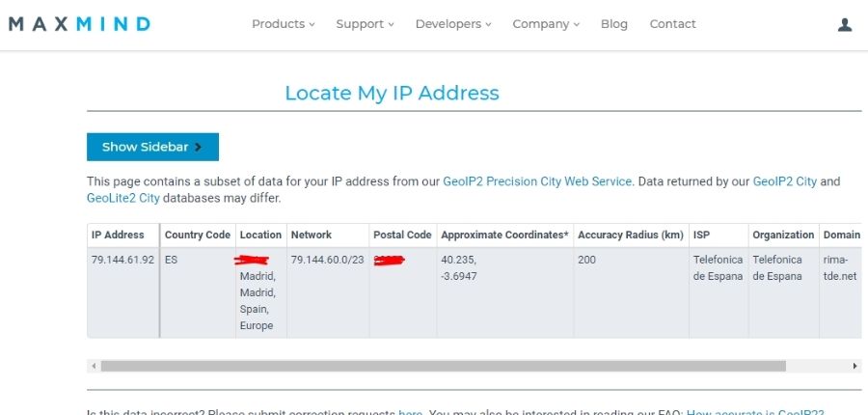Open the user account icon
This screenshot has height=415, width=868.
click(844, 24)
